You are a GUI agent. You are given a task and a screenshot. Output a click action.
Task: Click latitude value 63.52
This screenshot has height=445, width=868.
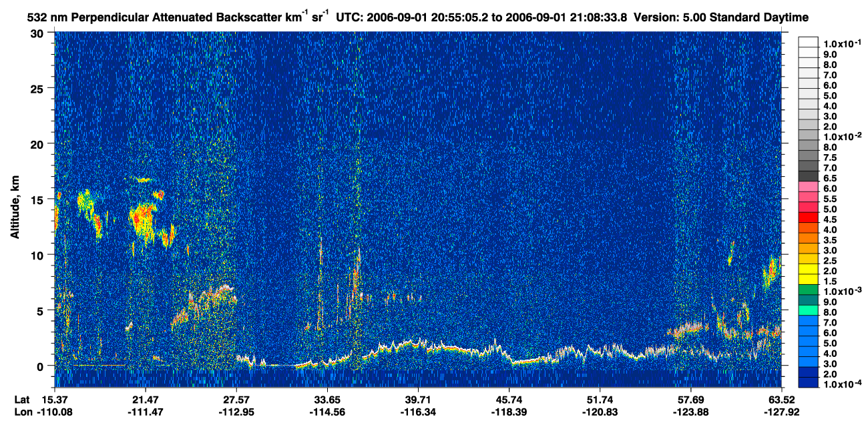pyautogui.click(x=781, y=399)
